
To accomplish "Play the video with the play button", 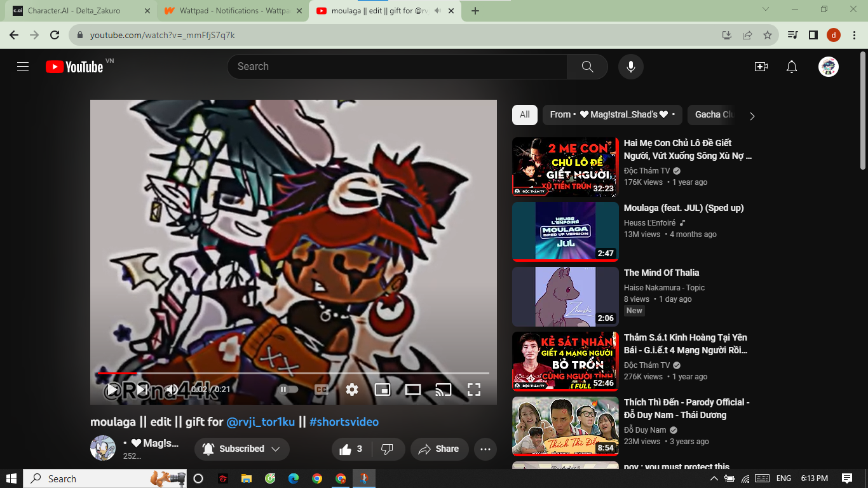I will (112, 390).
